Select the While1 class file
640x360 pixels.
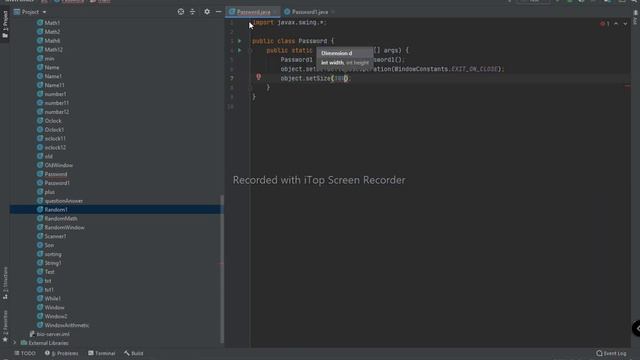49,299
